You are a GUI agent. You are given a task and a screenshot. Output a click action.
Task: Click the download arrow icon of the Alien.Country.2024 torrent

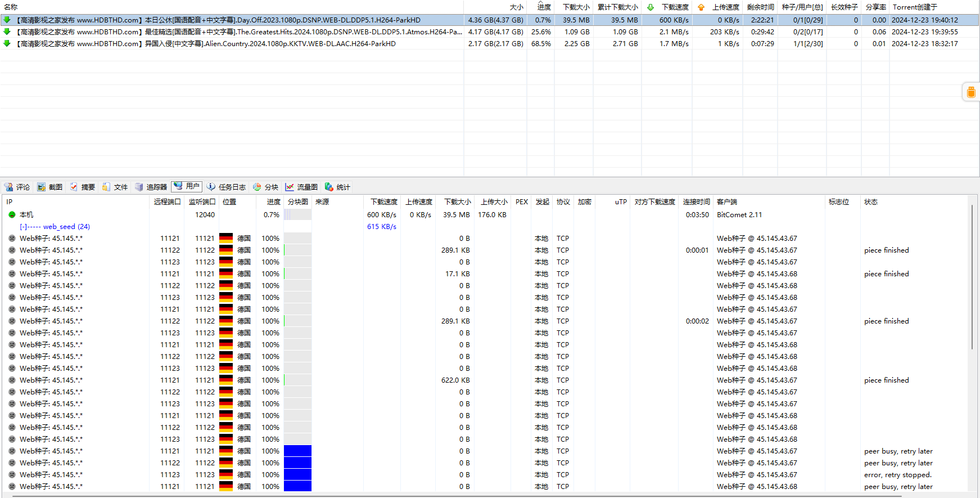click(x=7, y=43)
